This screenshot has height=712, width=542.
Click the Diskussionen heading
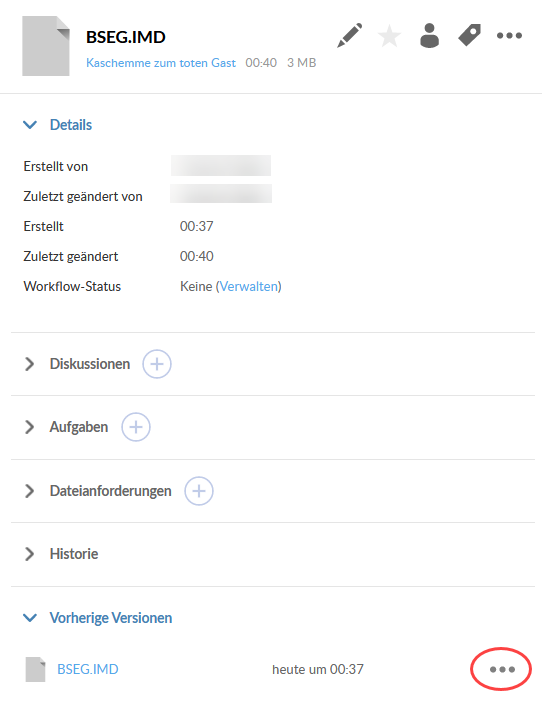pyautogui.click(x=90, y=364)
